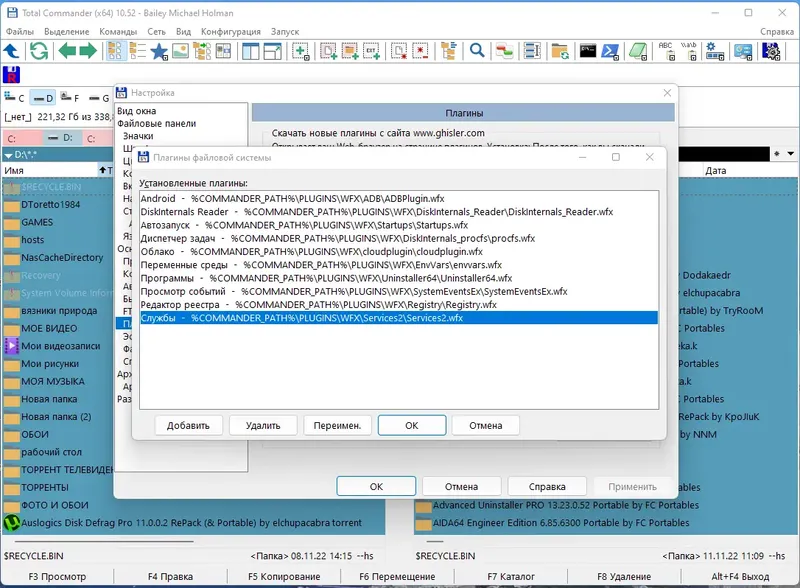Image resolution: width=800 pixels, height=588 pixels.
Task: Click Добавить button in plugins dialog
Action: pos(188,425)
